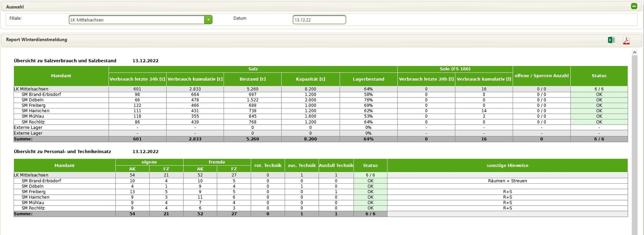
Task: Click the rot. Technik column header
Action: pos(268,166)
